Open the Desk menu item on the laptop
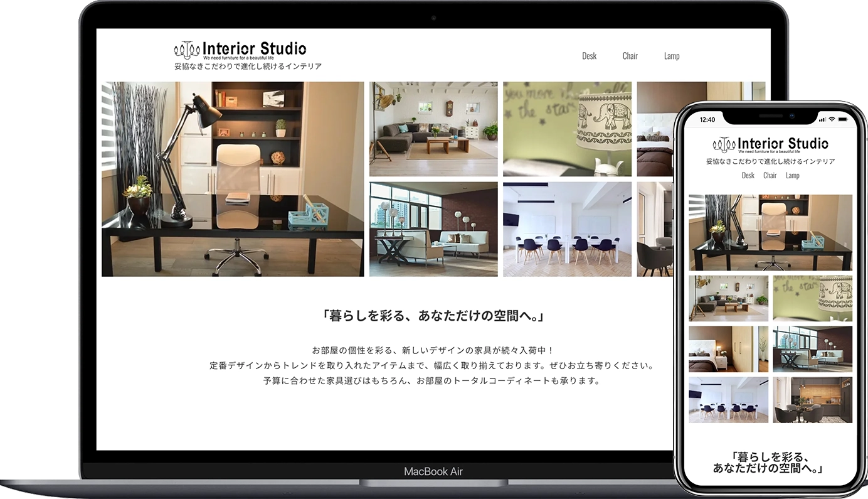The height and width of the screenshot is (499, 868). pyautogui.click(x=589, y=56)
